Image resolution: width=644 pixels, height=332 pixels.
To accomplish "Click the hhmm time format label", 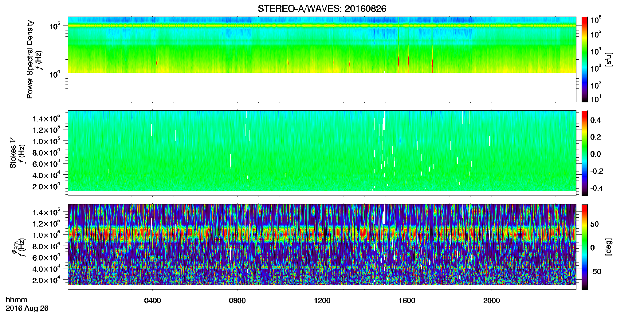I will pos(17,300).
